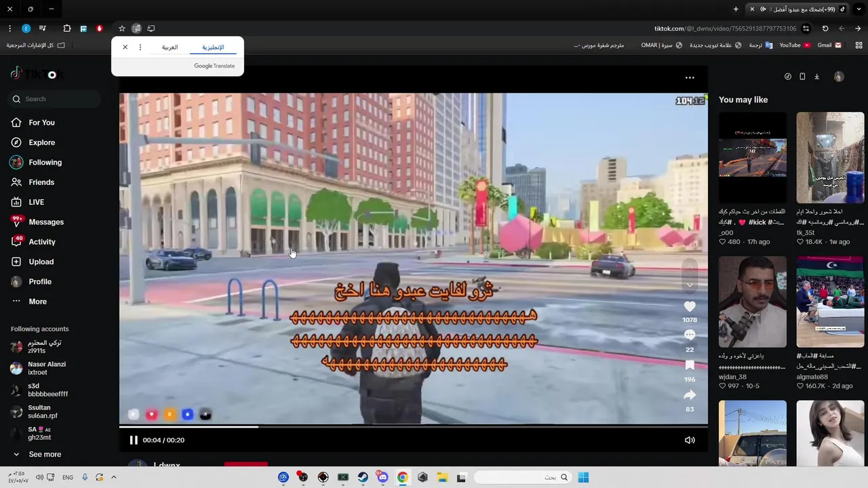Open the profile avatar in header
The width and height of the screenshot is (868, 488).
coord(839,77)
